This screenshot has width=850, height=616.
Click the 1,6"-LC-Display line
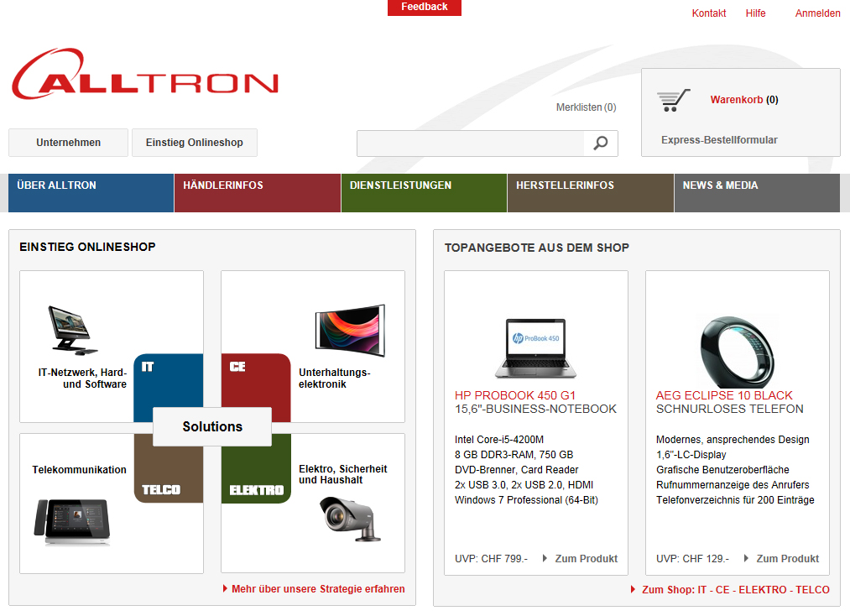[x=691, y=455]
